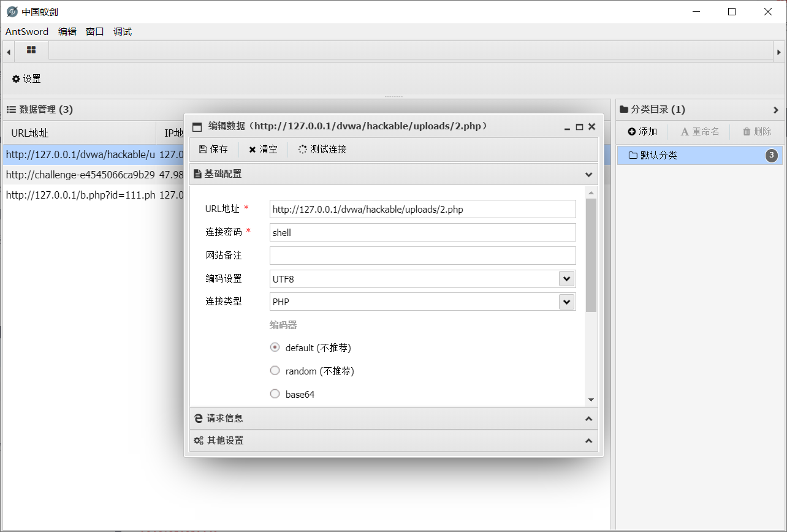
Task: Select the dvwa/hackable row in list
Action: pos(80,154)
